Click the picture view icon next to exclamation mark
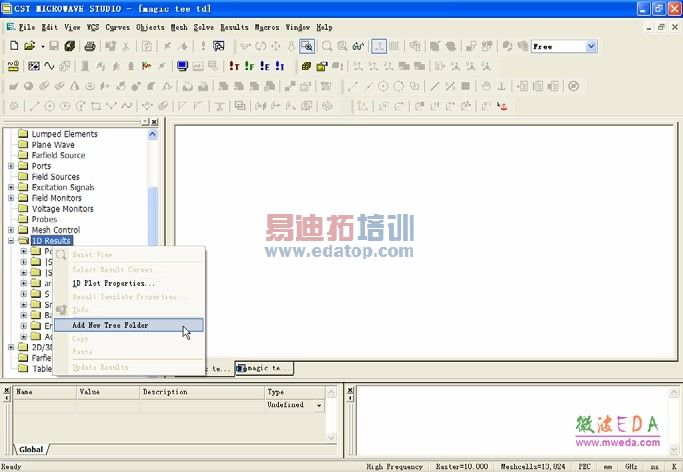683x472 pixels. [219, 46]
